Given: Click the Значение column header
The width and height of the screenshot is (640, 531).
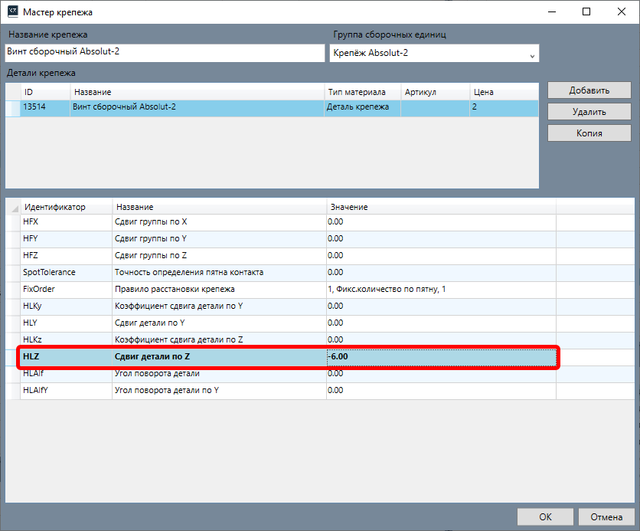Looking at the screenshot, I should click(x=441, y=207).
